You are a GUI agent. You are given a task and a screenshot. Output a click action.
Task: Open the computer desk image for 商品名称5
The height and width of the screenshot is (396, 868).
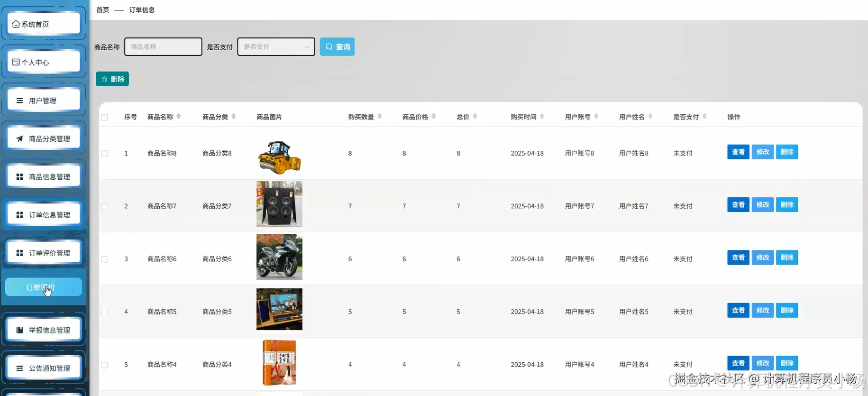point(279,309)
